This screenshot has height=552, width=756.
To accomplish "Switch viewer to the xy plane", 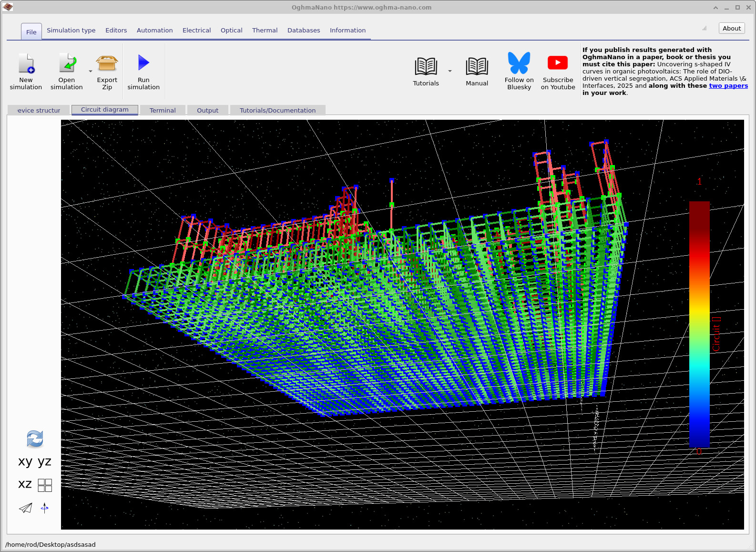I will tap(25, 462).
